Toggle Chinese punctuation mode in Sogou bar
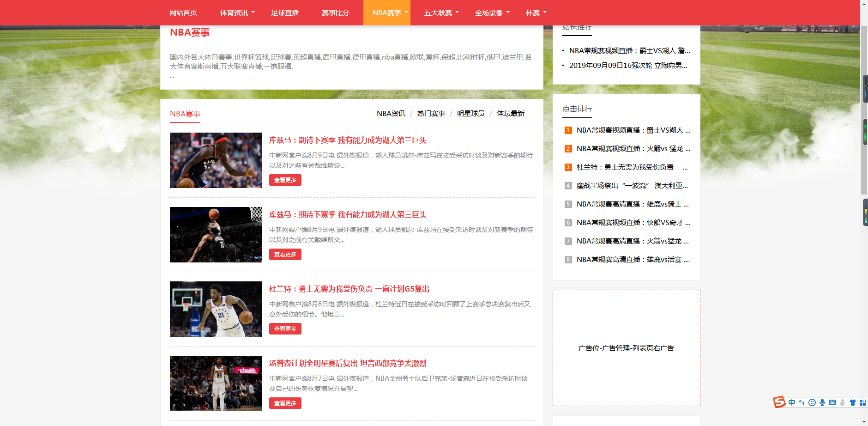 coord(802,402)
